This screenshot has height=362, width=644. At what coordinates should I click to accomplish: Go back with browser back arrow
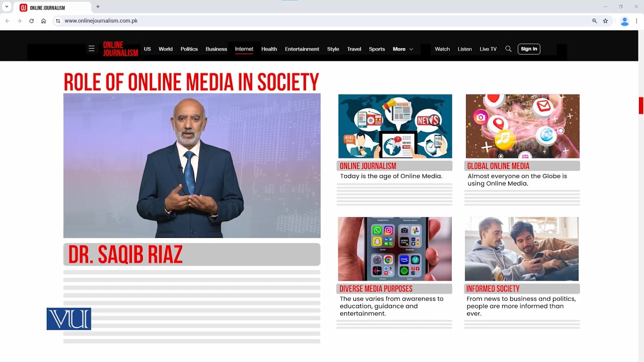coord(8,21)
